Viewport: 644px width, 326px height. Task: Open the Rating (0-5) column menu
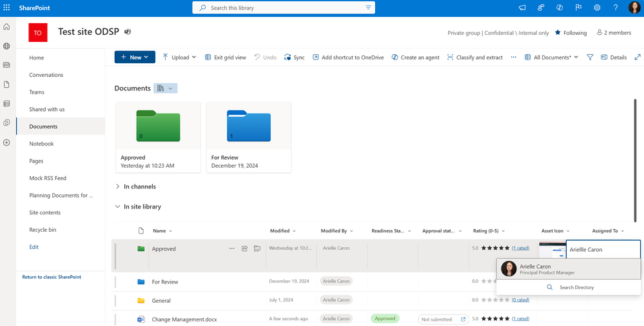point(489,230)
